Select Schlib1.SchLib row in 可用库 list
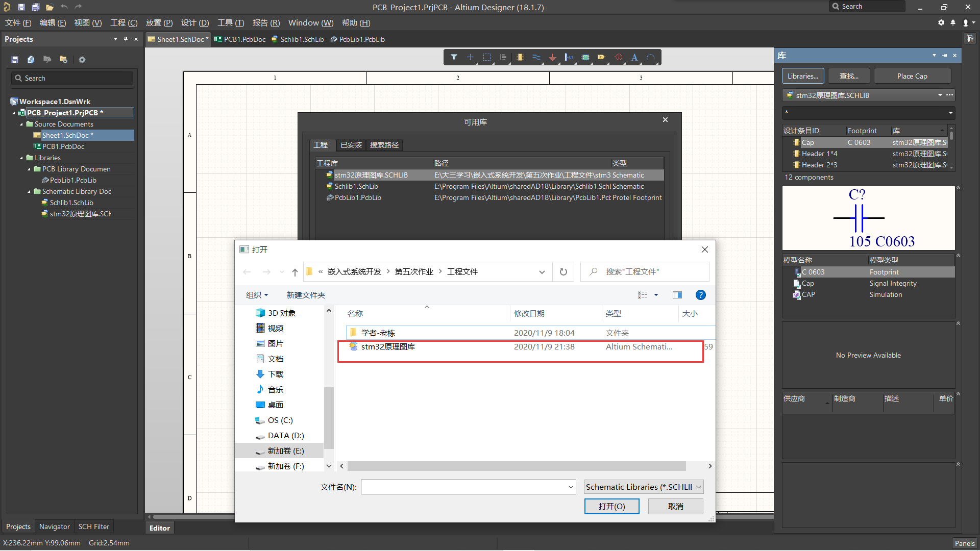 coord(489,186)
